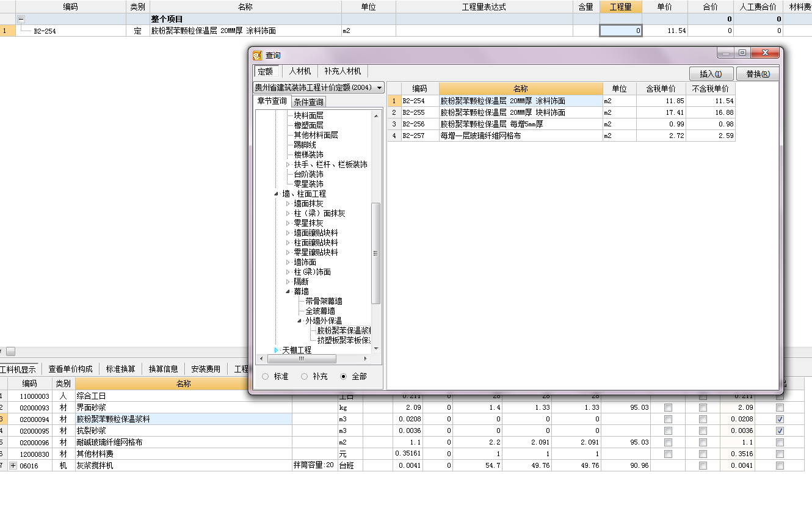Image resolution: width=812 pixels, height=505 pixels.
Task: Click the chapter tree horizontal scroll right arrow
Action: point(366,358)
